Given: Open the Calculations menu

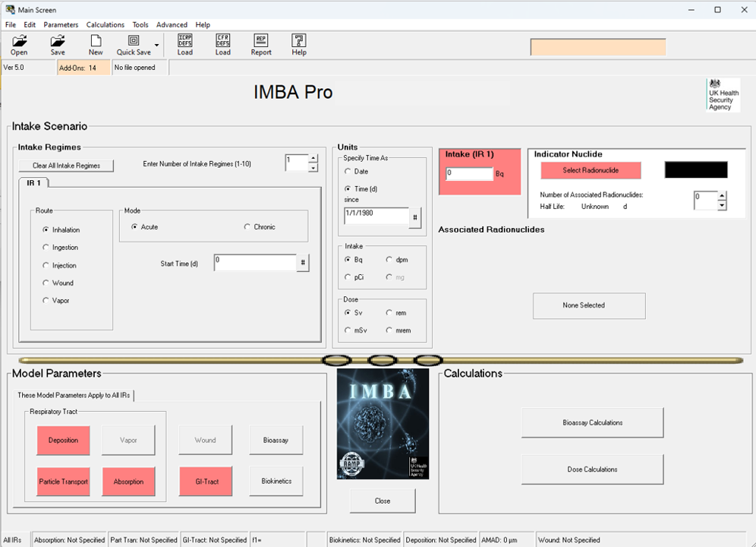Looking at the screenshot, I should pyautogui.click(x=105, y=25).
